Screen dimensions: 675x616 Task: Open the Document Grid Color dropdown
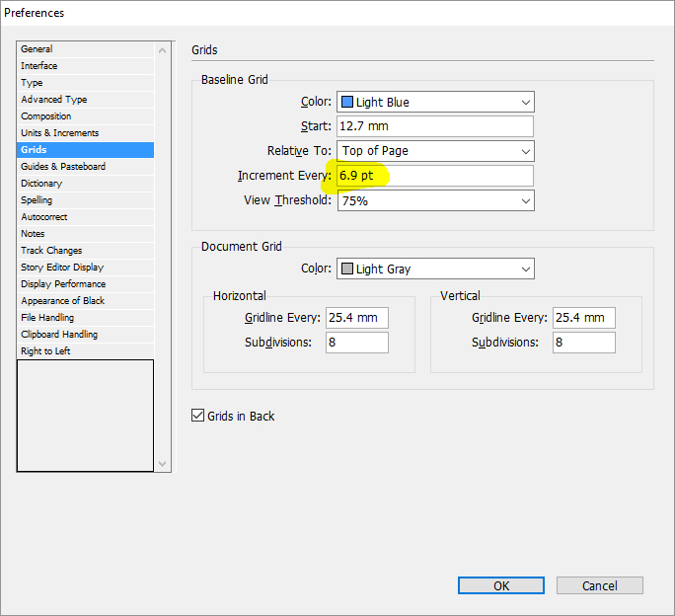point(435,269)
